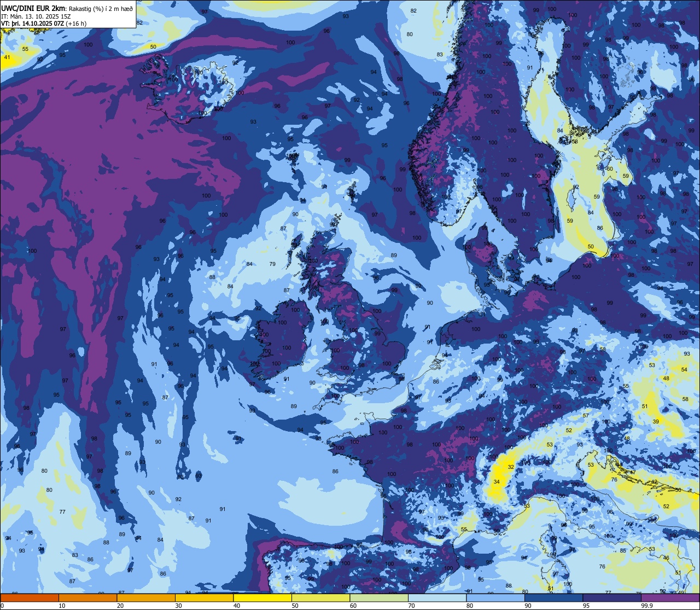Click the bright yellow 40–50 legend swatch
Image resolution: width=700 pixels, height=610 pixels.
tap(262, 597)
